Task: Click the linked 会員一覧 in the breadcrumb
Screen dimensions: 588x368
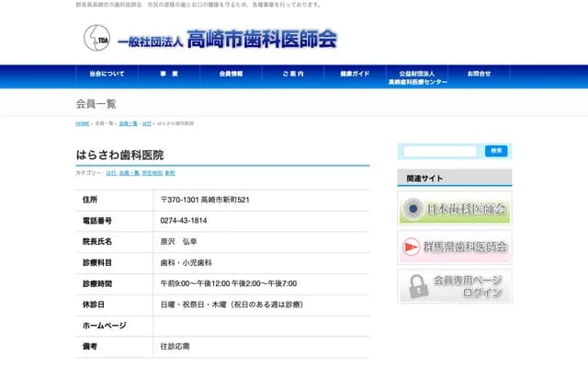Action: [x=128, y=123]
